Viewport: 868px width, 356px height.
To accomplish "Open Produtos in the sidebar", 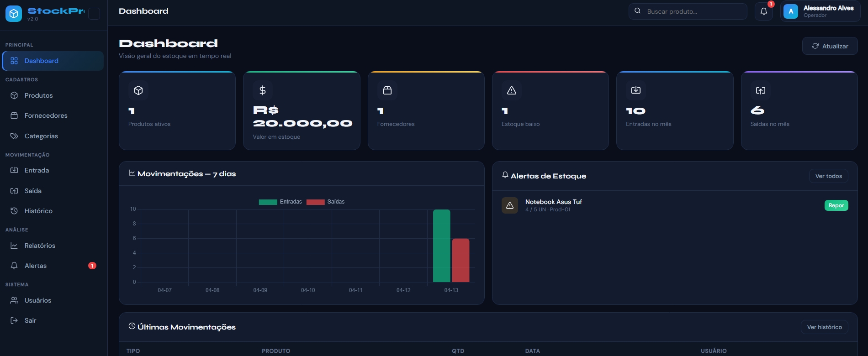I will 39,95.
